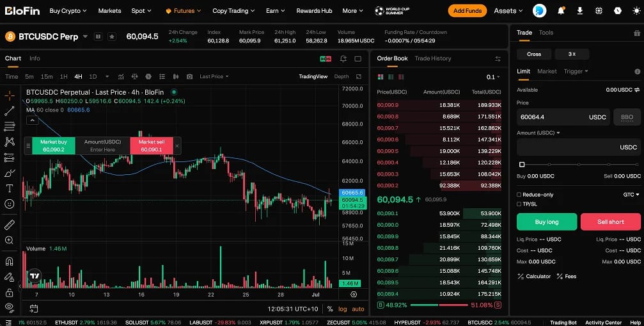Viewport: 644px width, 326px height.
Task: Click the user profile avatar
Action: point(539,11)
